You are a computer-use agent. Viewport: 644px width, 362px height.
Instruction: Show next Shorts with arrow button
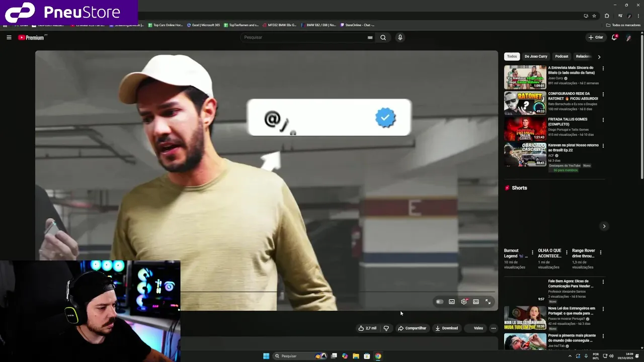click(x=604, y=226)
